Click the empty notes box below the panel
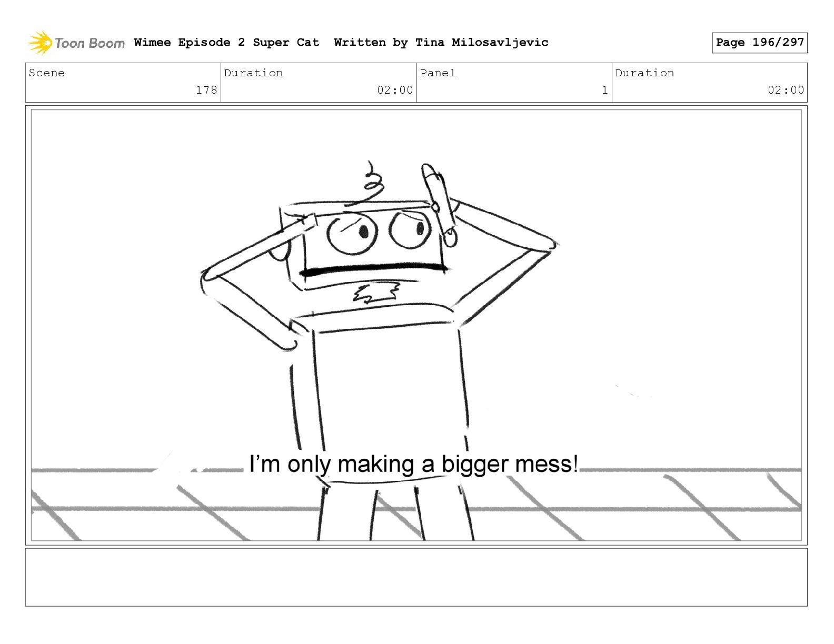This screenshot has height=644, width=834. pyautogui.click(x=416, y=577)
